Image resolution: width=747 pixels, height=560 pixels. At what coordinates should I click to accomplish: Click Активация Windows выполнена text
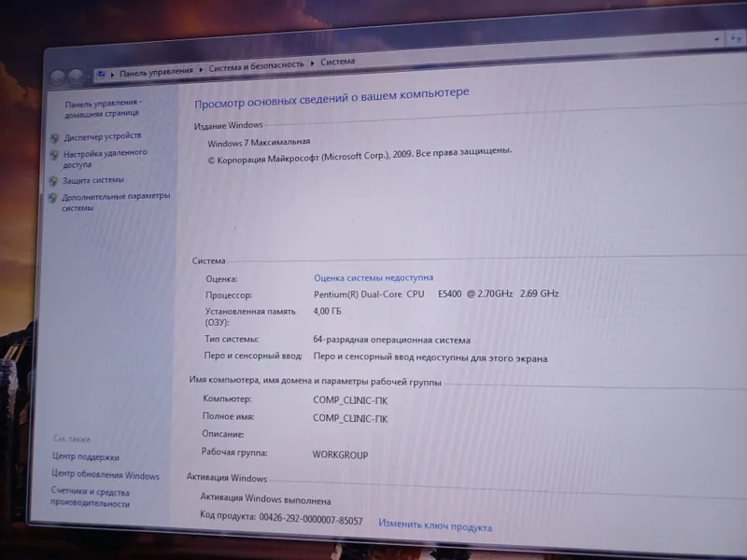point(265,499)
